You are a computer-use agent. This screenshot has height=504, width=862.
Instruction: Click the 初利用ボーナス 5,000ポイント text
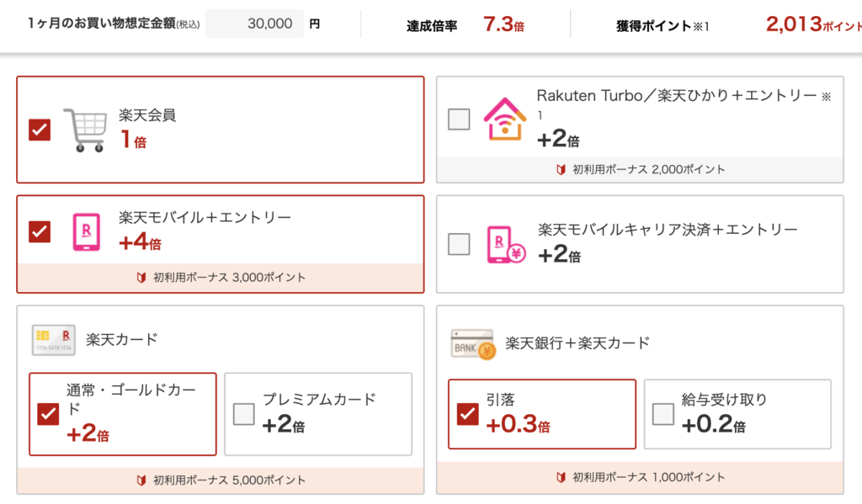coord(229,480)
